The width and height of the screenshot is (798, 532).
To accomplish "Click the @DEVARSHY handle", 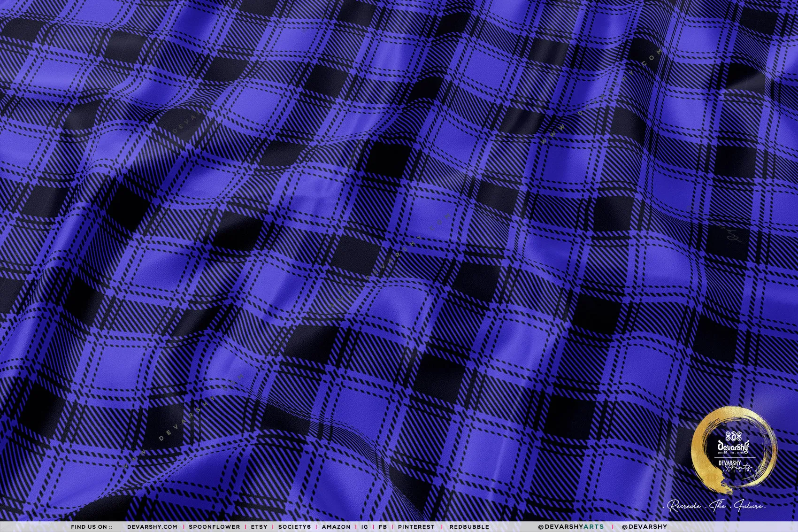I will (x=644, y=527).
